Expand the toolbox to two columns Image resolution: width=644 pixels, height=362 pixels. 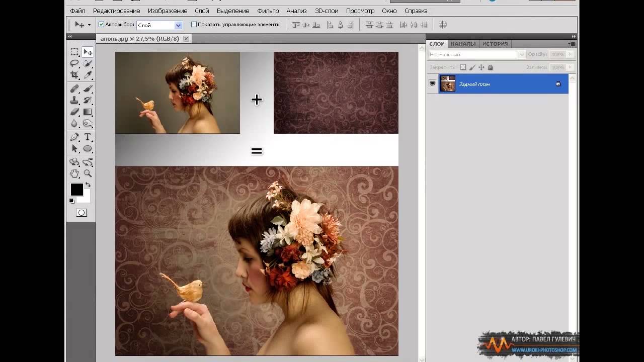[x=70, y=36]
